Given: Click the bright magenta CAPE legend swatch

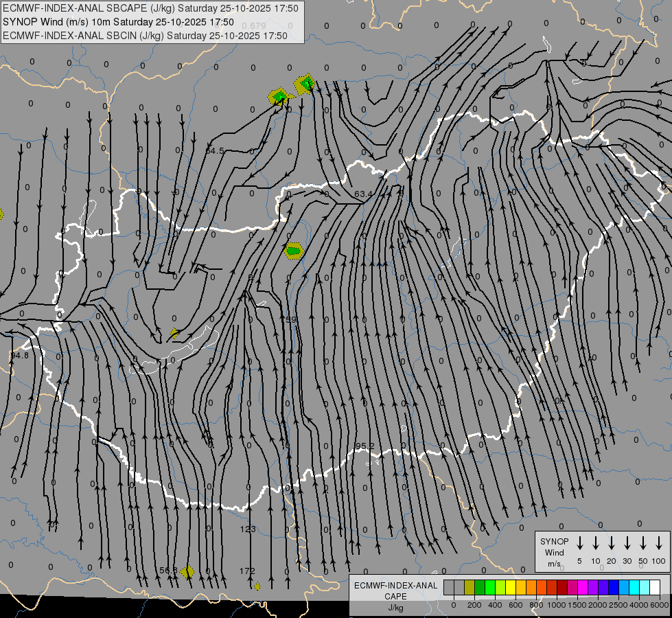Looking at the screenshot, I should [583, 587].
